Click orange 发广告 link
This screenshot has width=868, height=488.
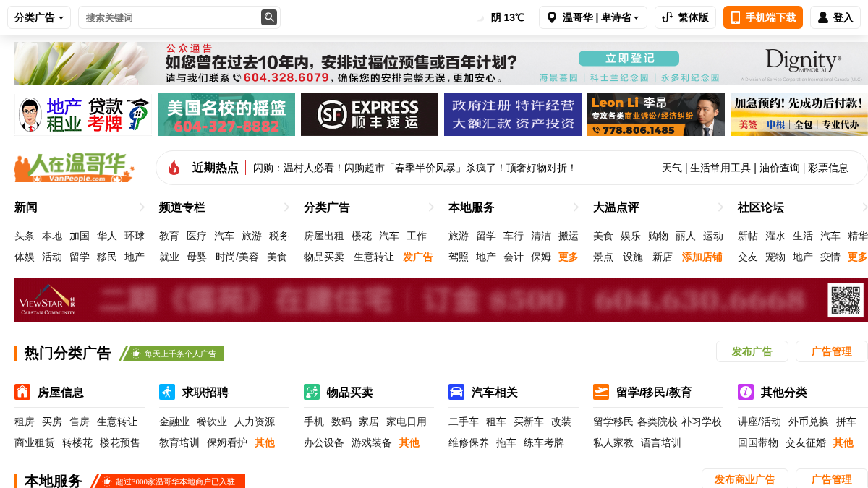tap(418, 257)
